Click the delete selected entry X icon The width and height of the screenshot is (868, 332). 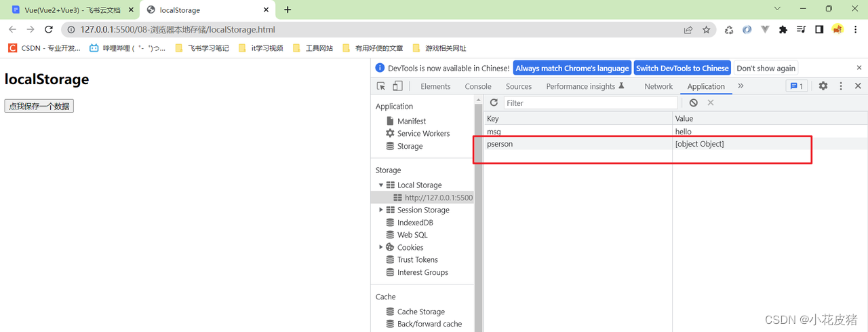pyautogui.click(x=711, y=103)
